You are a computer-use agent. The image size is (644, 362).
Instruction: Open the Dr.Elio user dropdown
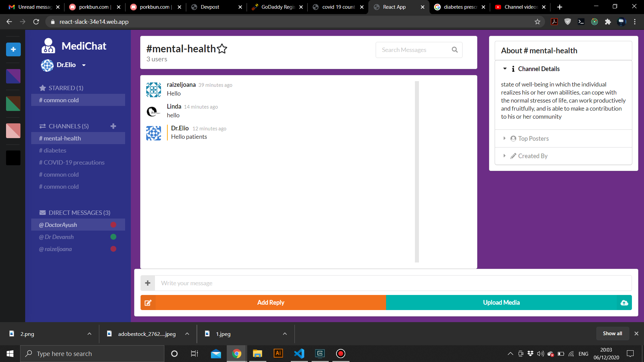click(84, 65)
